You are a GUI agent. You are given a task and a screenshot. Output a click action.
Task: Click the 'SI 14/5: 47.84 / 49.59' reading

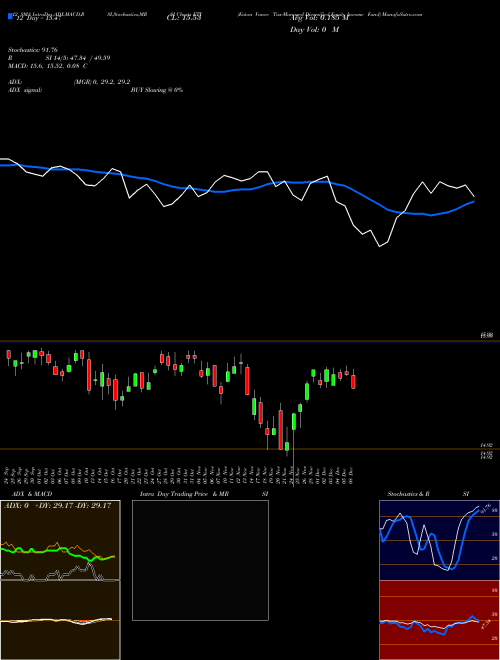[78, 58]
